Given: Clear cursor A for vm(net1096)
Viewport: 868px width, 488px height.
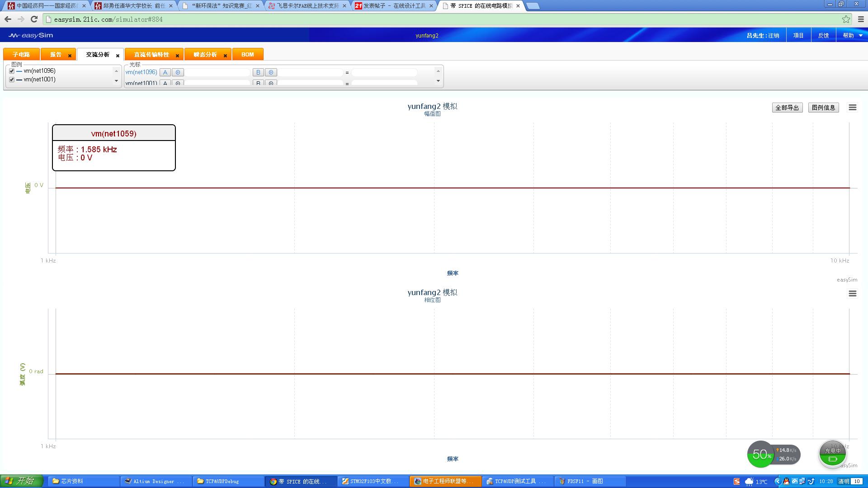Looking at the screenshot, I should tap(178, 72).
